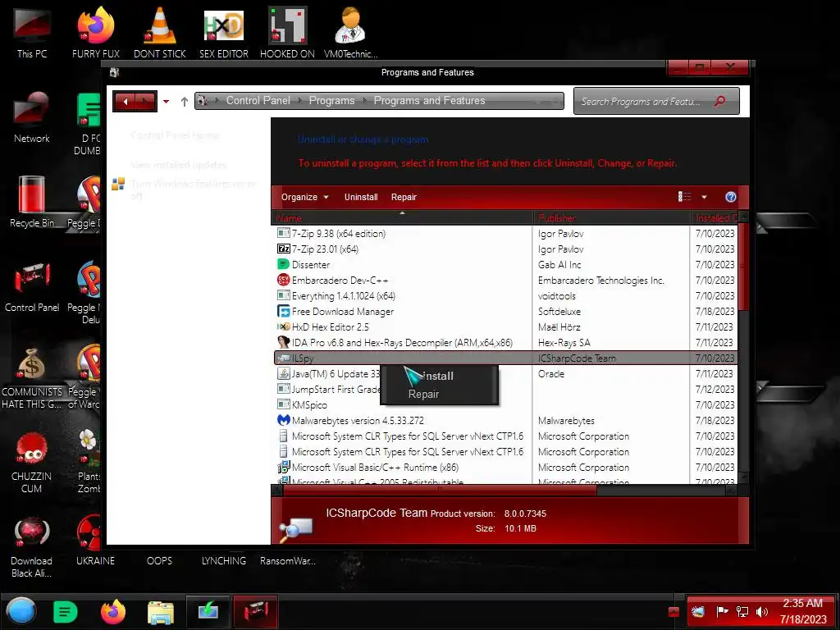Open the Action Center flag tray icon
The image size is (840, 630).
(722, 611)
